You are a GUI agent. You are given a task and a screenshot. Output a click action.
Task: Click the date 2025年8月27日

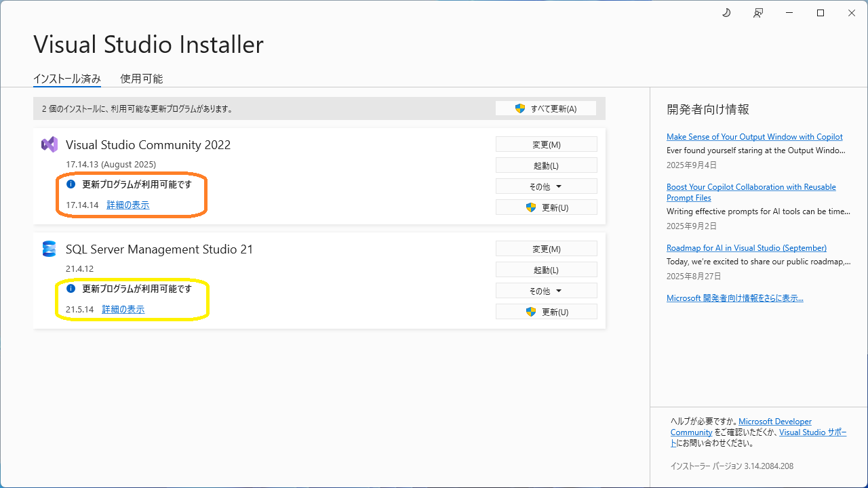click(x=694, y=277)
